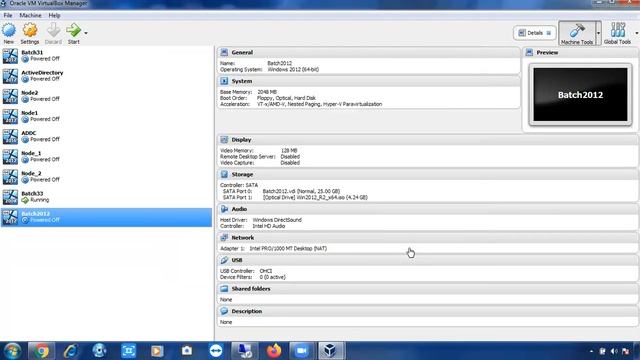
Task: Click the General section header icon
Action: click(224, 52)
